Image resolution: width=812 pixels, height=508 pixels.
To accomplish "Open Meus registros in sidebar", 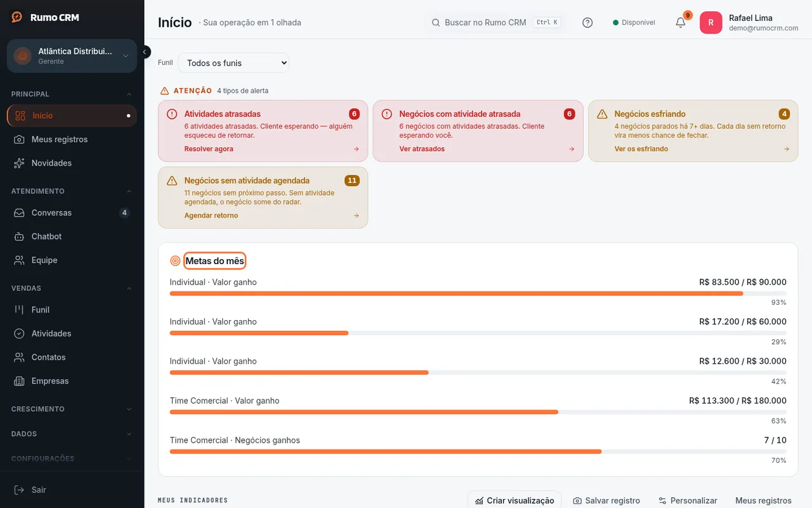I will (x=72, y=139).
